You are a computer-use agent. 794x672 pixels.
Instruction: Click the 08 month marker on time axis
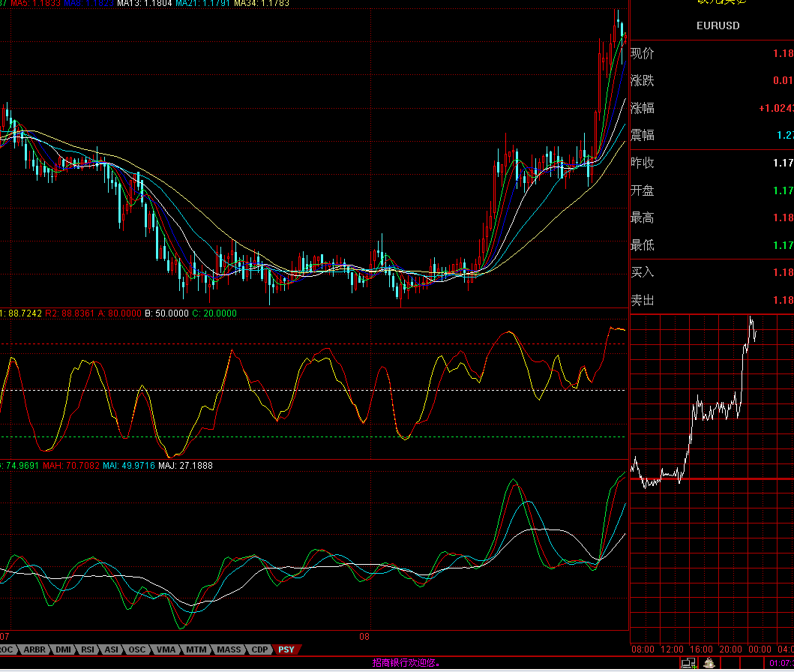point(364,637)
